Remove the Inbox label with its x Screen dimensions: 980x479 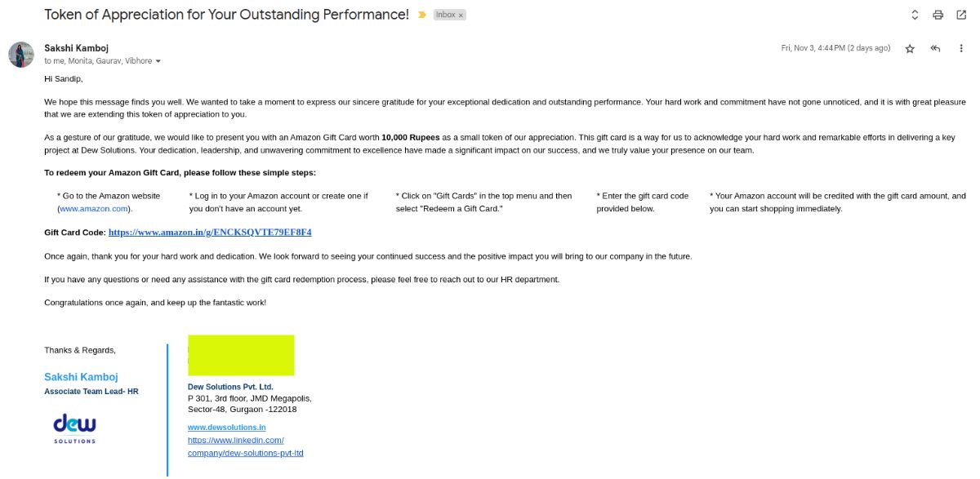[x=461, y=16]
